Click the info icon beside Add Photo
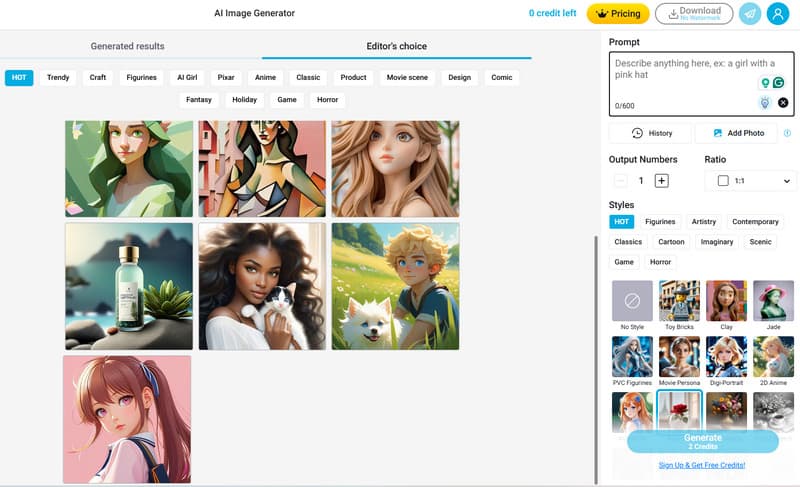This screenshot has width=800, height=487. tap(787, 133)
